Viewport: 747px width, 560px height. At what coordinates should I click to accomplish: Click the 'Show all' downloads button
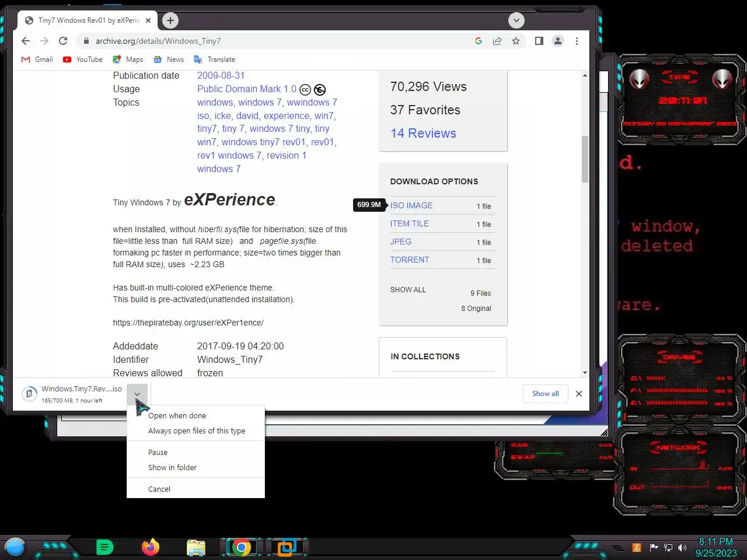(545, 394)
